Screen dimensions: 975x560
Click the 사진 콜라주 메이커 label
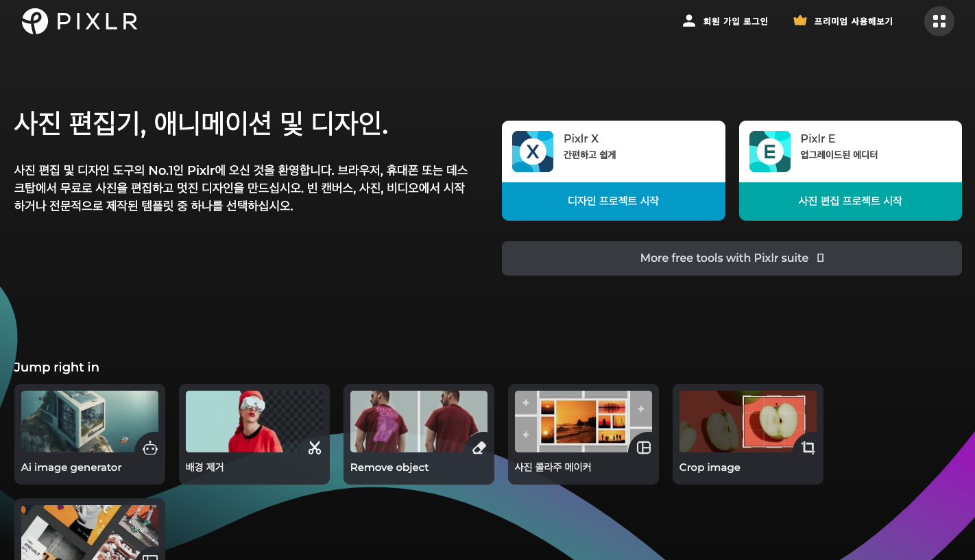click(553, 467)
